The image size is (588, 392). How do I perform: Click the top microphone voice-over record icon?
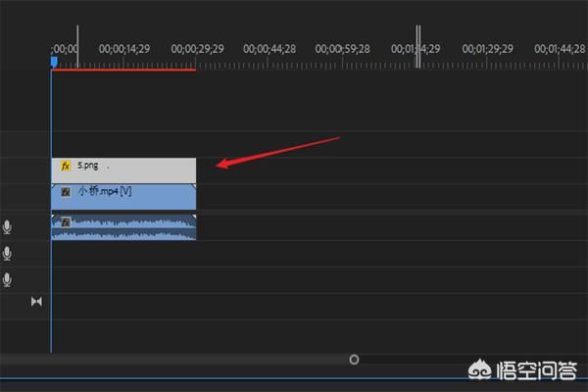[8, 227]
